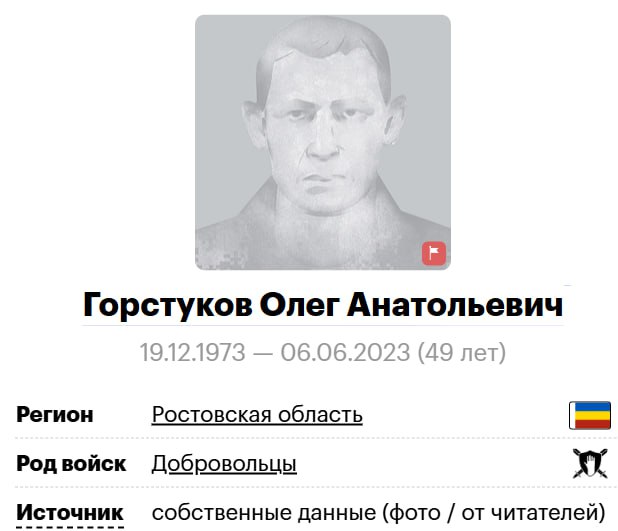Click the dates line 19.12.1973 — 06.06.2023
This screenshot has width=618, height=531.
275,352
